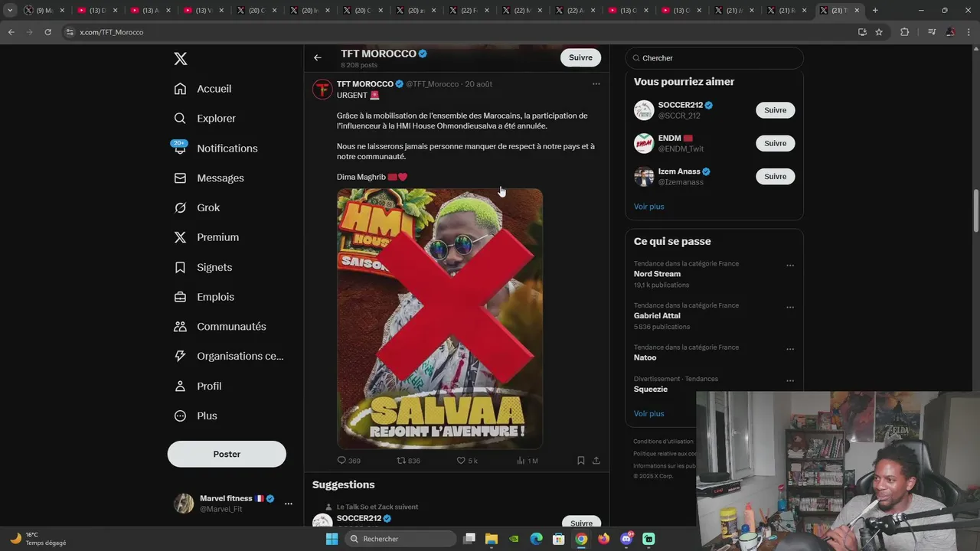The width and height of the screenshot is (980, 551).
Task: Open tweet options three-dot menu
Action: tap(596, 84)
